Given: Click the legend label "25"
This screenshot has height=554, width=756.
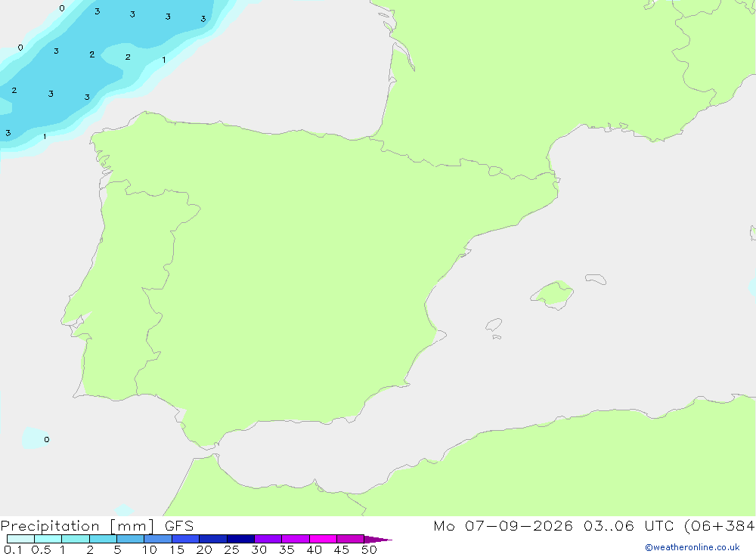Looking at the screenshot, I should [231, 549].
